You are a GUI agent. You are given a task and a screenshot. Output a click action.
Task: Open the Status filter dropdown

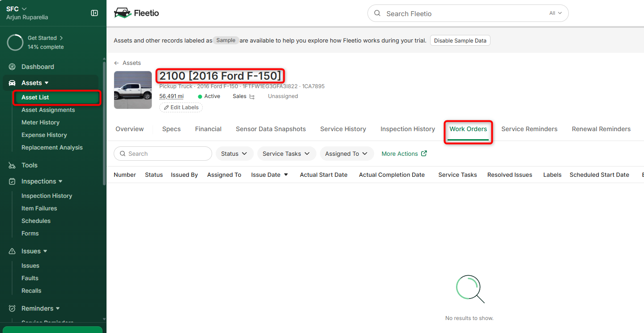pyautogui.click(x=234, y=154)
